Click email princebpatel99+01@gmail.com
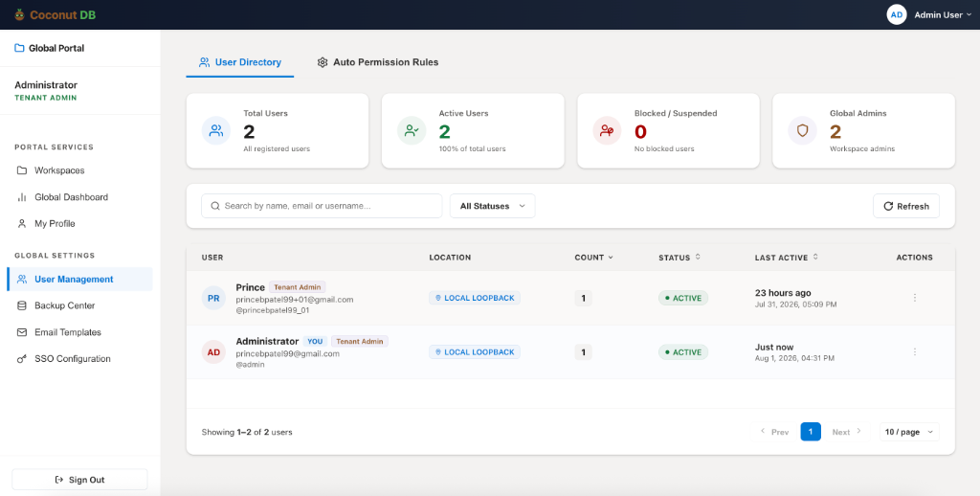 click(x=295, y=300)
